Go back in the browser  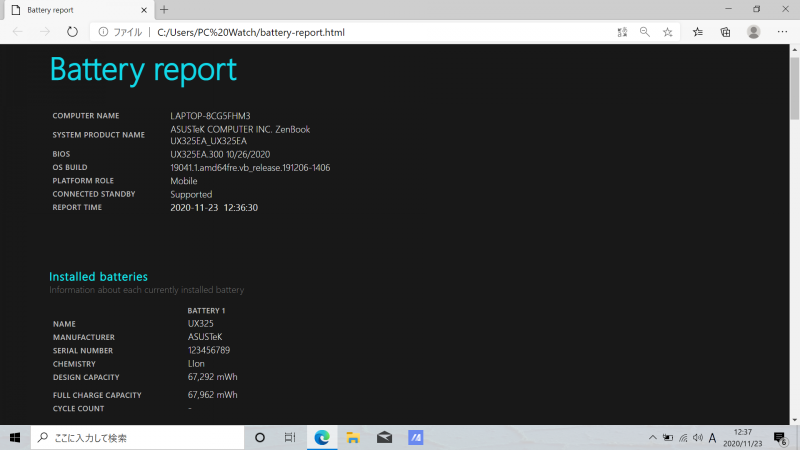pos(18,32)
